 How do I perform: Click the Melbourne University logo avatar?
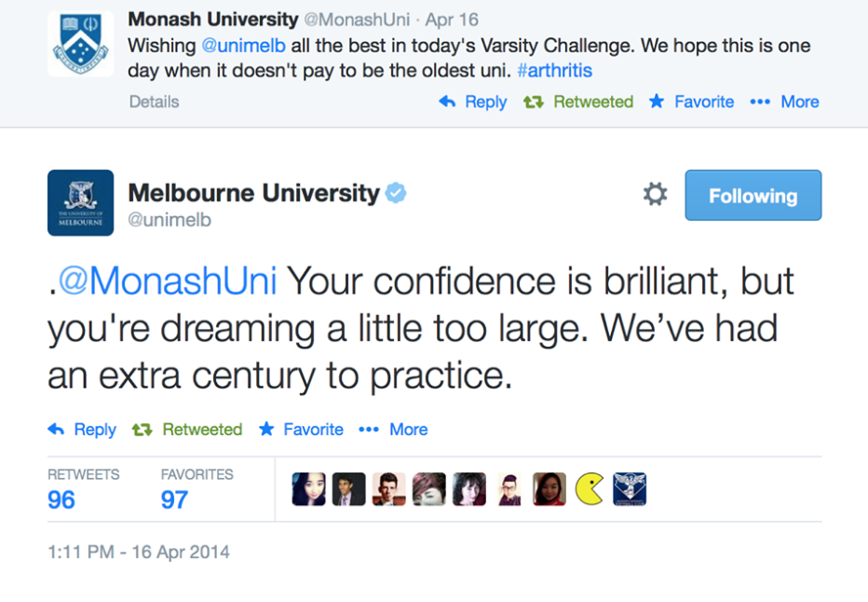coord(80,202)
